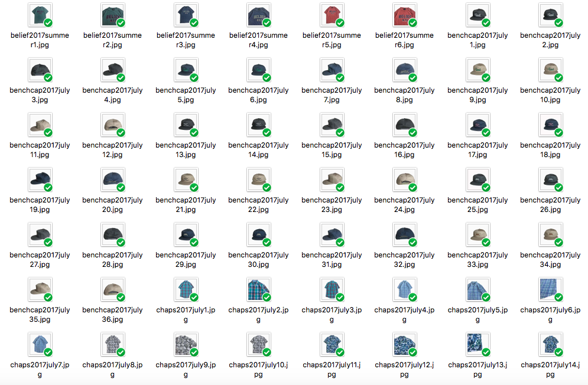Select chaps2017july4.jpg light blue shirt icon
The width and height of the screenshot is (588, 385).
coord(405,289)
